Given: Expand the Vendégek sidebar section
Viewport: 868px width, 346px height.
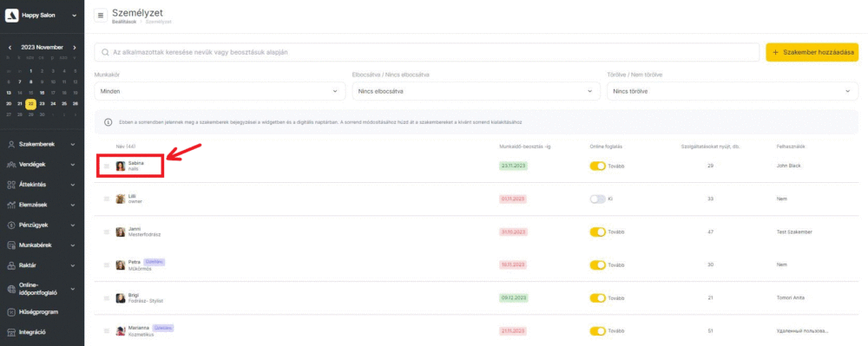Looking at the screenshot, I should click(73, 165).
